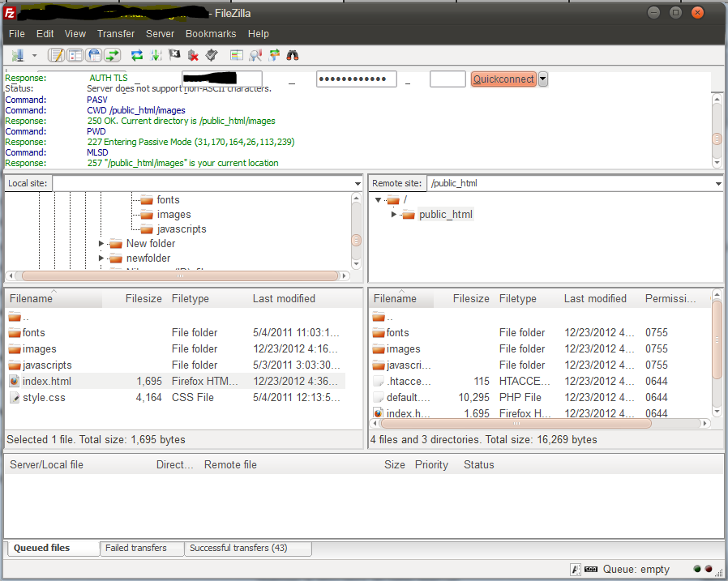Image resolution: width=728 pixels, height=581 pixels.
Task: Collapse the remote root folder node
Action: 378,200
